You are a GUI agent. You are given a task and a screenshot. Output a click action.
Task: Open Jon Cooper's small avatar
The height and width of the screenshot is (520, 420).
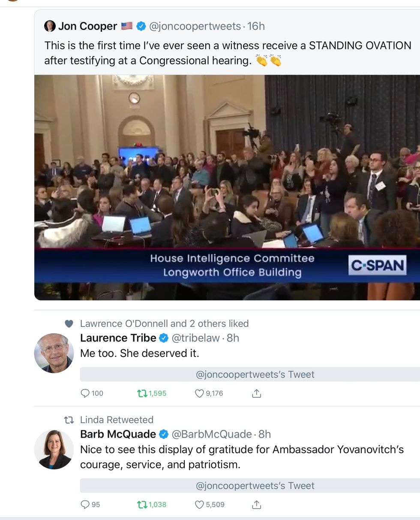(50, 26)
